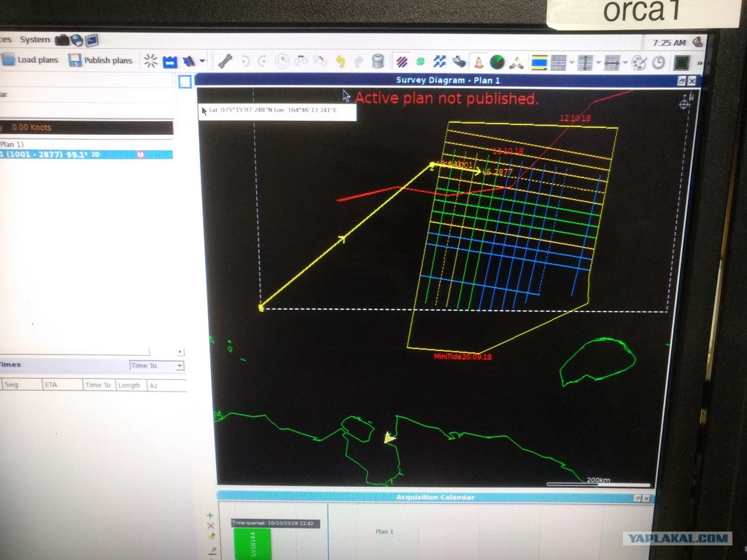Click the MiniTide20.09.18 label on diagram
This screenshot has height=560, width=747.
tap(462, 356)
